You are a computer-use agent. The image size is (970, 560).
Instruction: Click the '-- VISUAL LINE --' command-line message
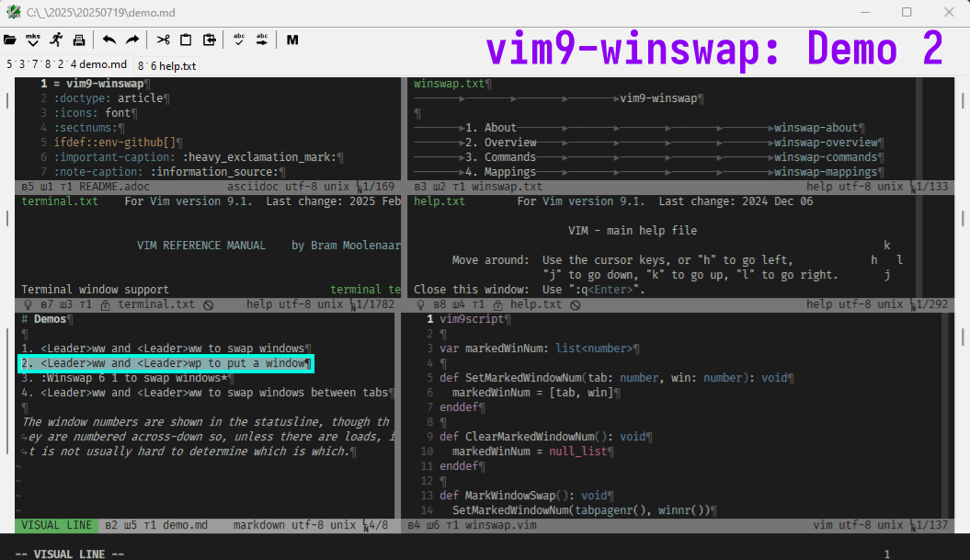69,554
